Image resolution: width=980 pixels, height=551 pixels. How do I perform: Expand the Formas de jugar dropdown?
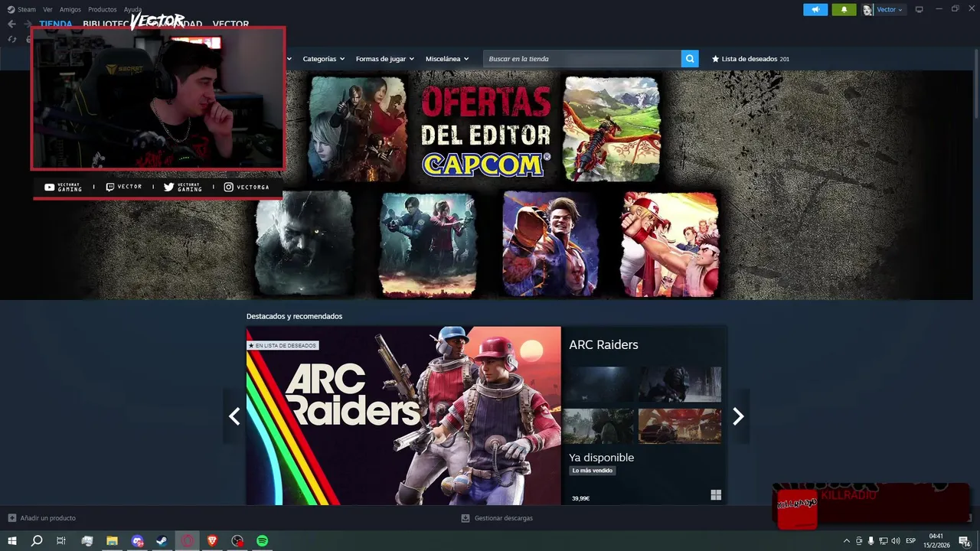click(384, 59)
